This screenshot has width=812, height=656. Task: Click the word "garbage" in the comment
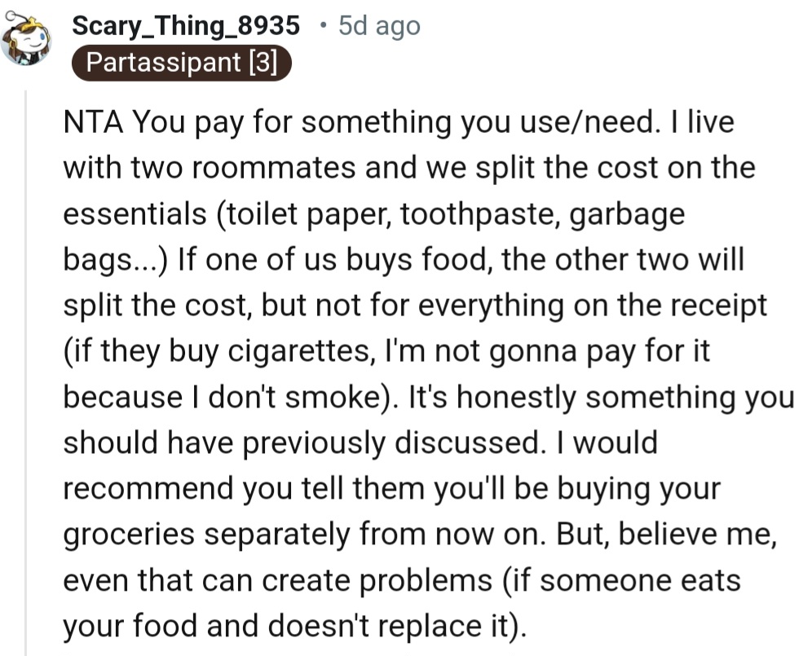[628, 214]
